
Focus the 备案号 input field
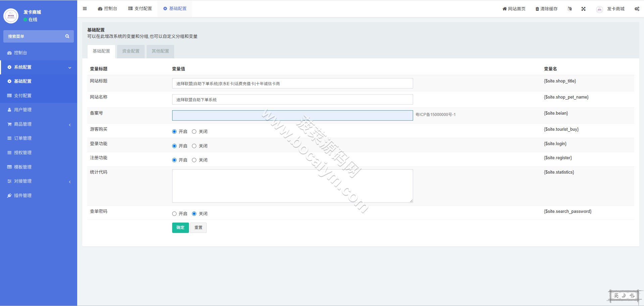[x=292, y=115]
